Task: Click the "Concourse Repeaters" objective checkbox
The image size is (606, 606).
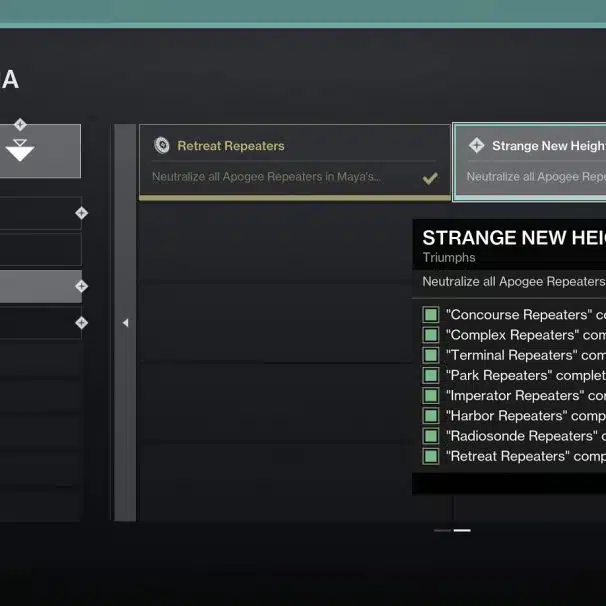Action: pyautogui.click(x=431, y=315)
